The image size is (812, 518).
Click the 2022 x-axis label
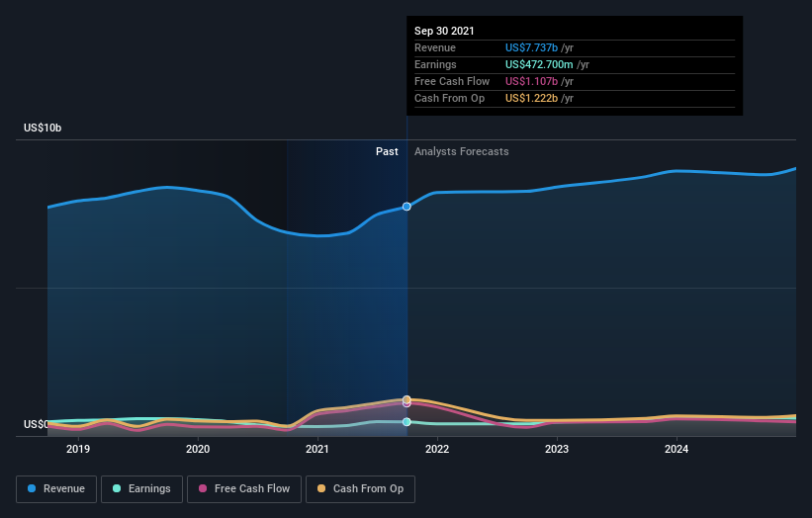click(437, 449)
